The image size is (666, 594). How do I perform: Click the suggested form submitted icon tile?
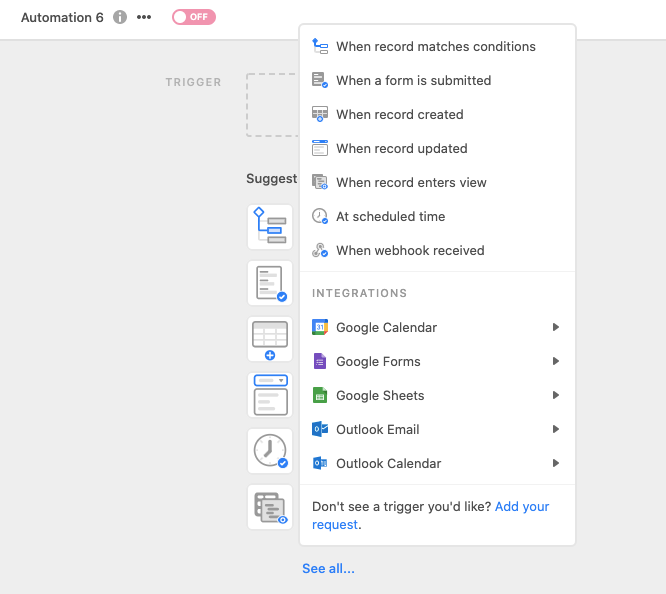click(x=270, y=283)
